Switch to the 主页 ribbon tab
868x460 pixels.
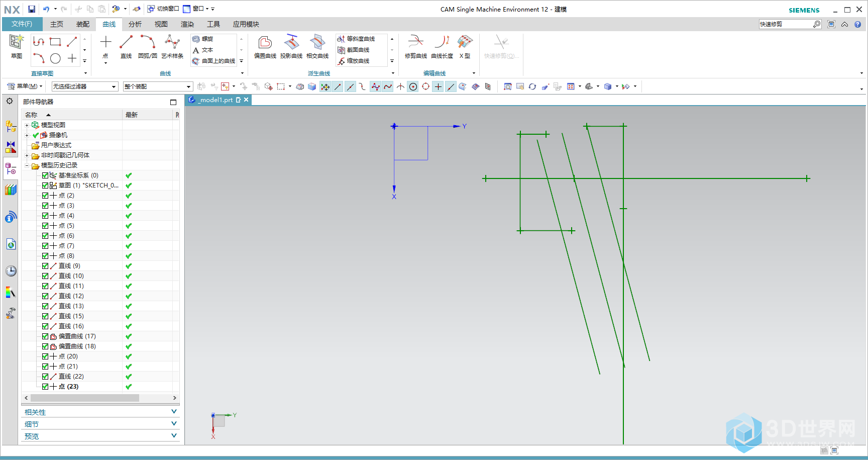(57, 24)
